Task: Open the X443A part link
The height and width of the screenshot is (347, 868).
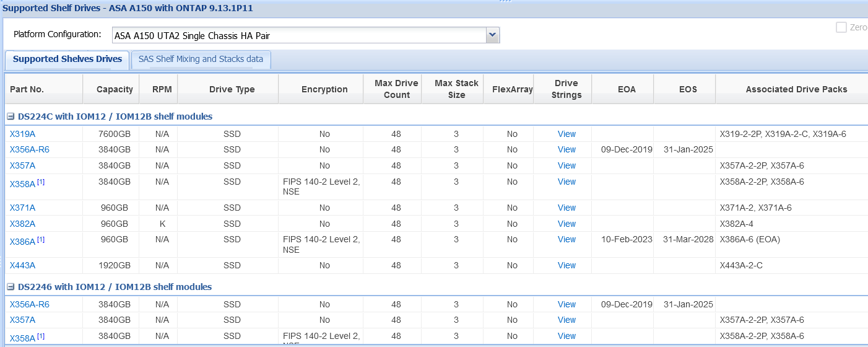Action: tap(22, 265)
